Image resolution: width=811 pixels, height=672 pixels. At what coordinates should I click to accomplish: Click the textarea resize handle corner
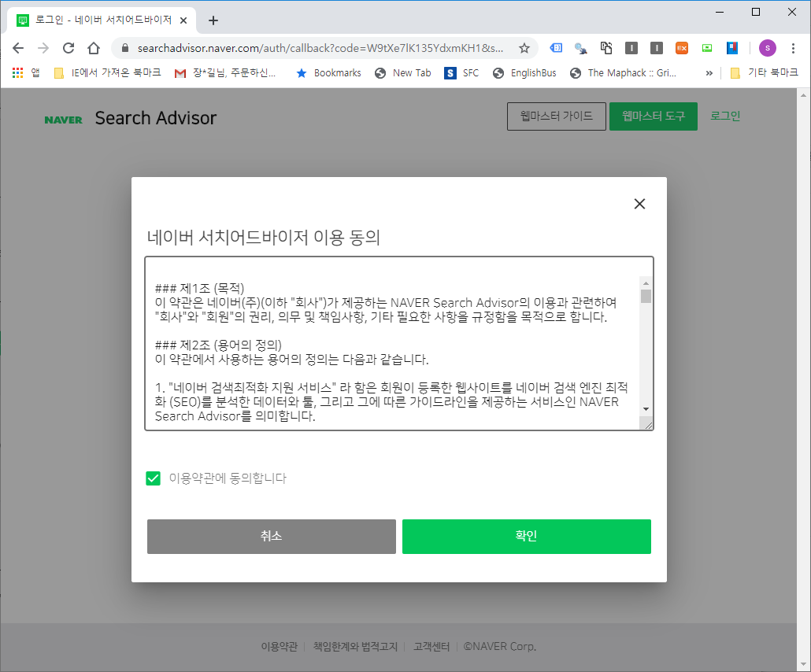[x=648, y=424]
